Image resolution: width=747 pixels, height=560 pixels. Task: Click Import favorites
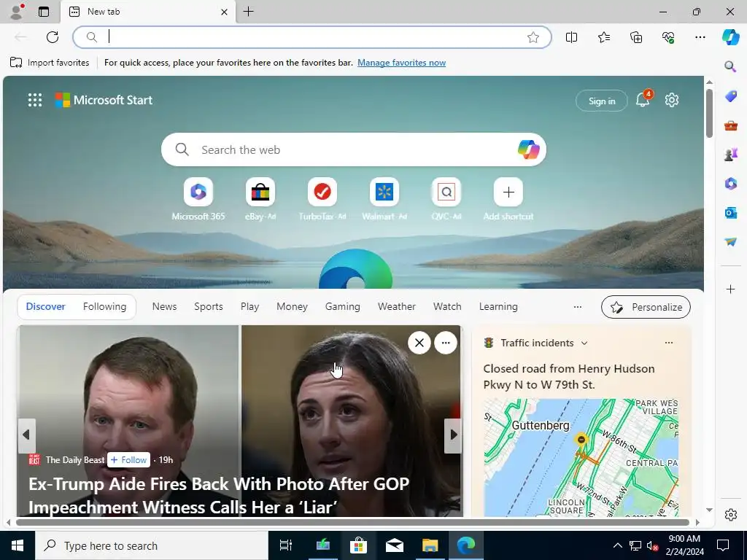(x=50, y=63)
